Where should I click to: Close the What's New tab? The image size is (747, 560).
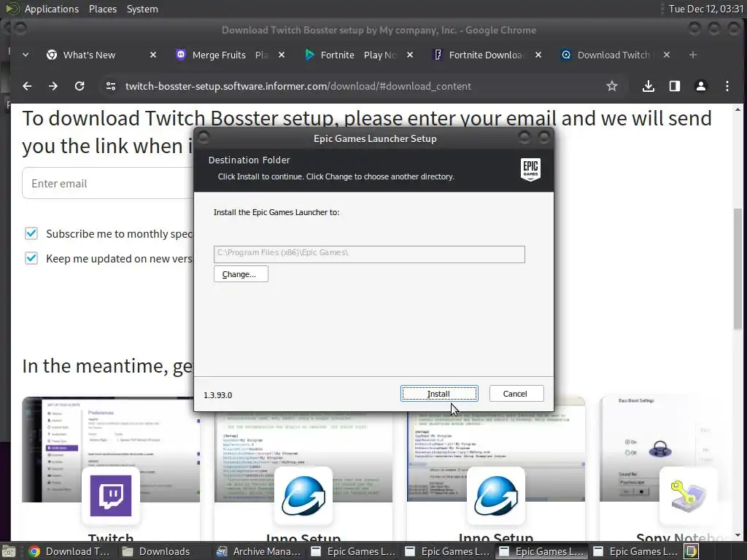[153, 55]
